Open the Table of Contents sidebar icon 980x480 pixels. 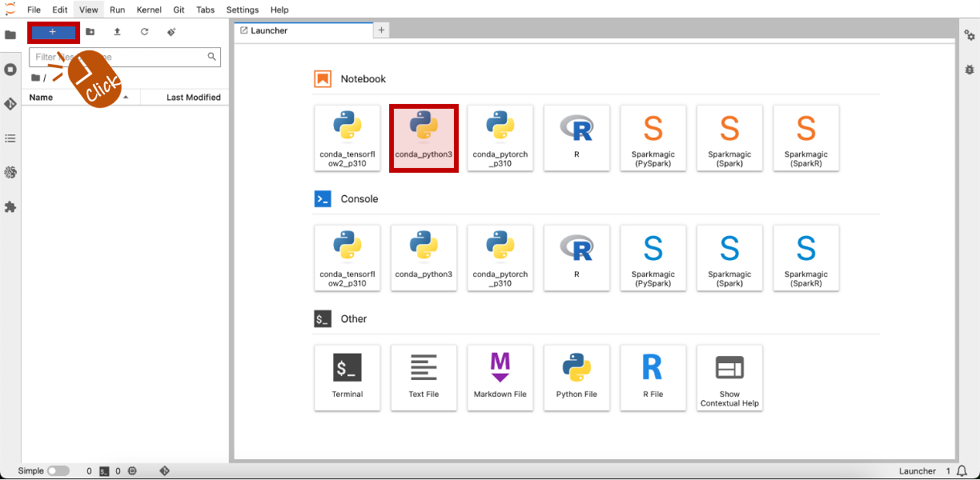[x=10, y=138]
